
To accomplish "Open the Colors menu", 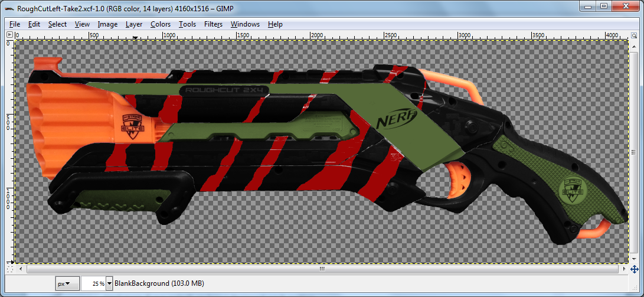I will click(x=161, y=24).
